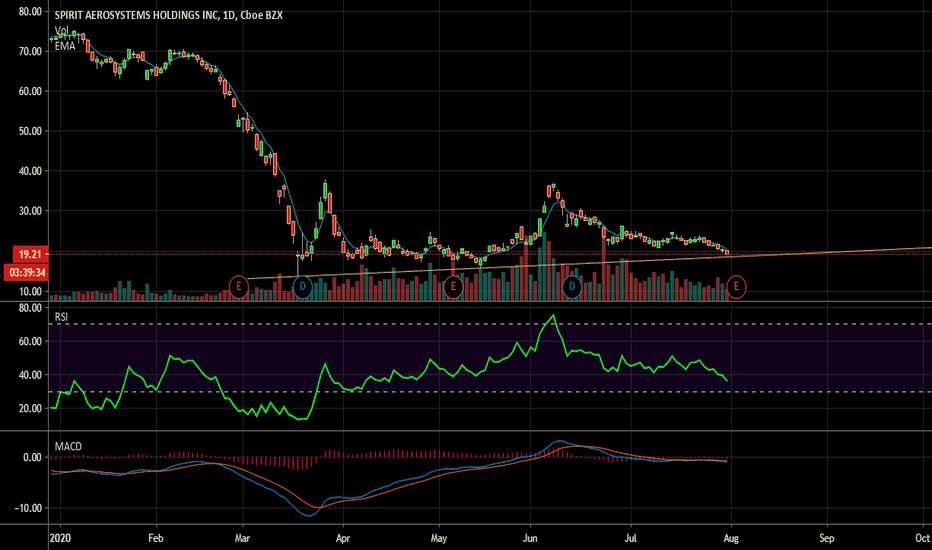Select the earnings E marker in May

(x=453, y=287)
